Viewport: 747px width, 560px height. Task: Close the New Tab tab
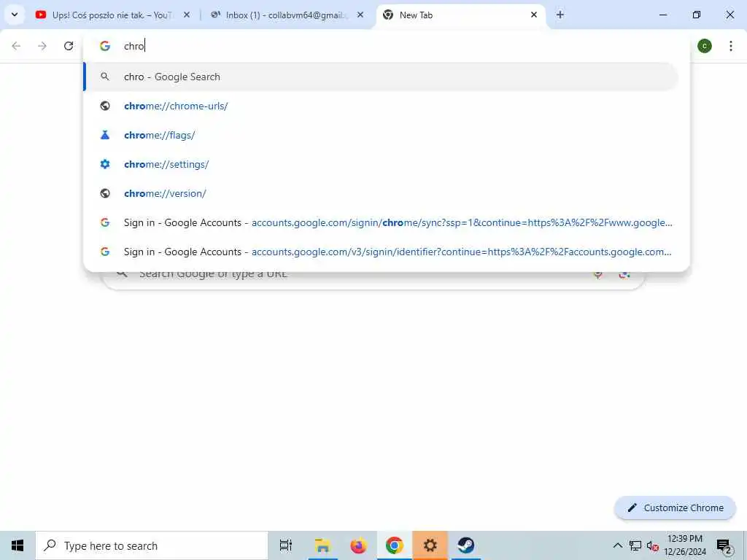click(x=533, y=15)
